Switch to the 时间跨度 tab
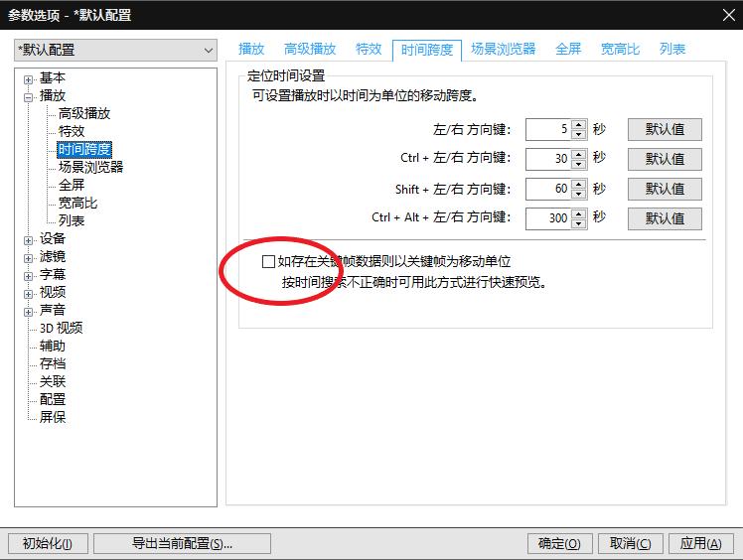 tap(427, 50)
